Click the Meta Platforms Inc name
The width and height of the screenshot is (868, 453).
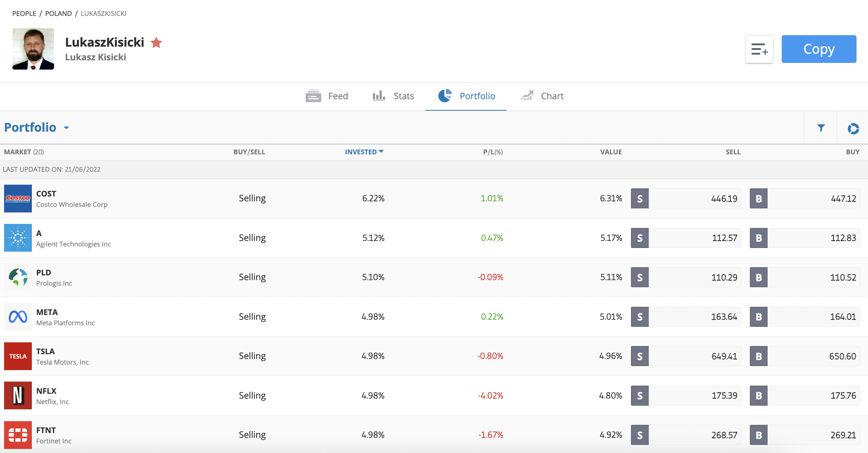65,323
